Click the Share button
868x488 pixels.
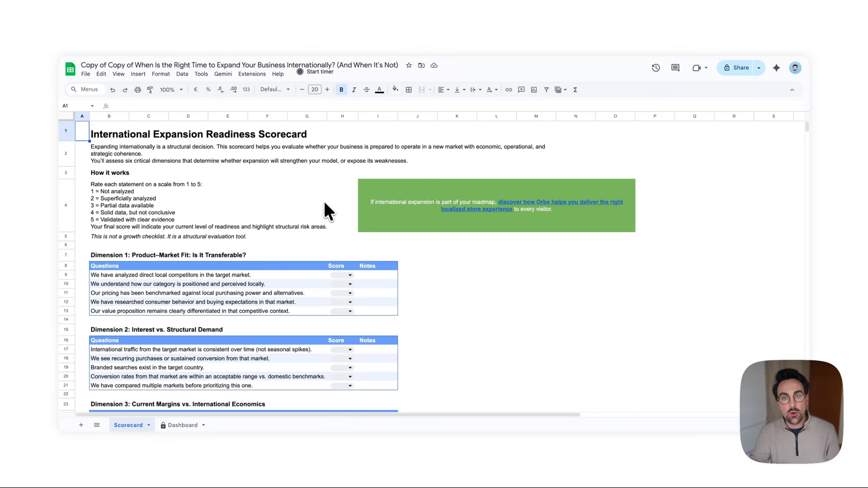736,68
